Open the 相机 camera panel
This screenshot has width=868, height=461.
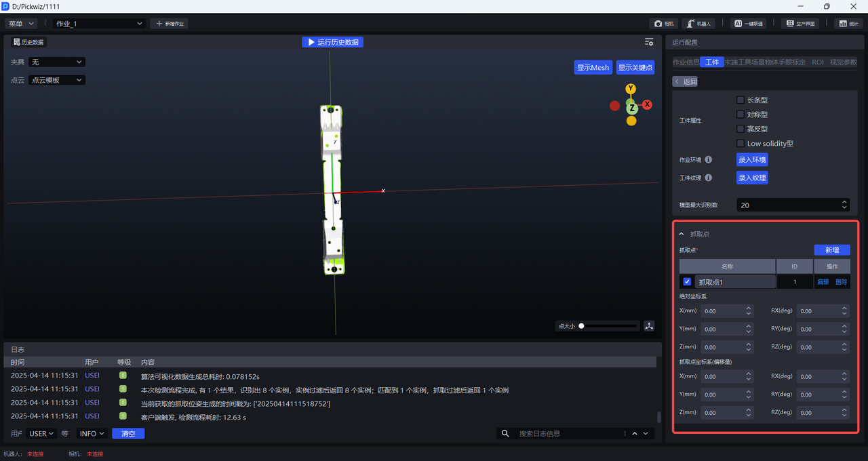[x=664, y=23]
